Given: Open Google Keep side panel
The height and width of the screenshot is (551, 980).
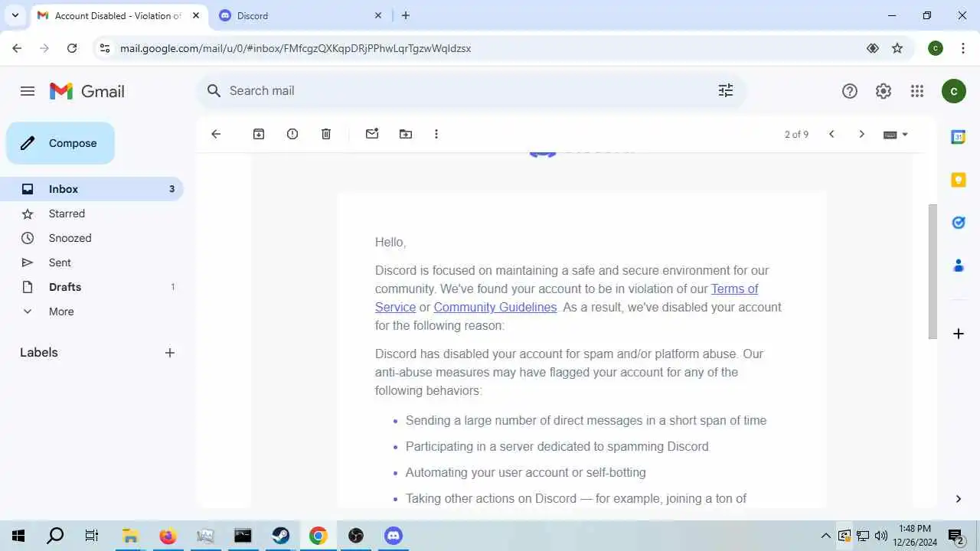Looking at the screenshot, I should click(x=959, y=180).
